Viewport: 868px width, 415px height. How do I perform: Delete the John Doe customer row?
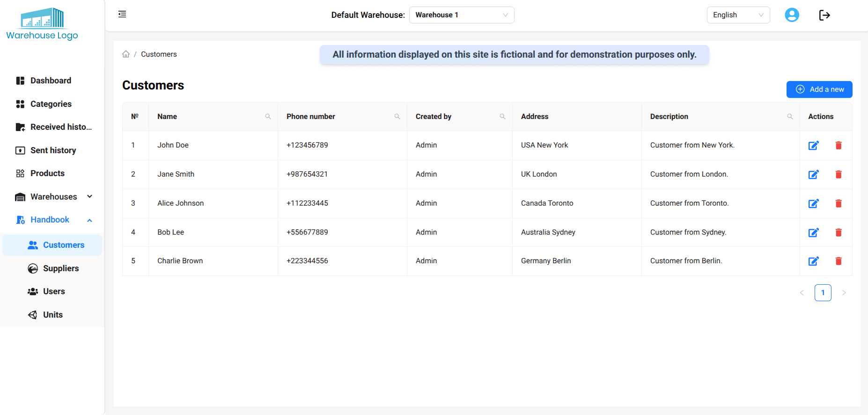(x=839, y=145)
